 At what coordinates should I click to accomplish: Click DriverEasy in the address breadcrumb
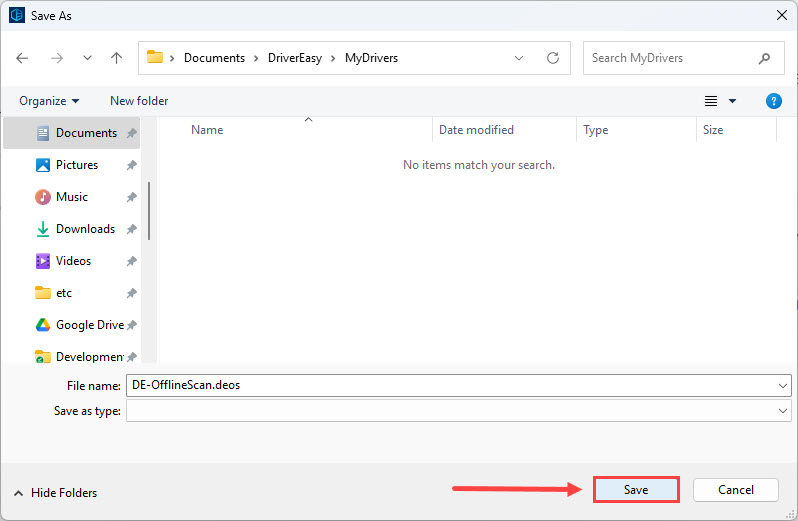pos(295,58)
